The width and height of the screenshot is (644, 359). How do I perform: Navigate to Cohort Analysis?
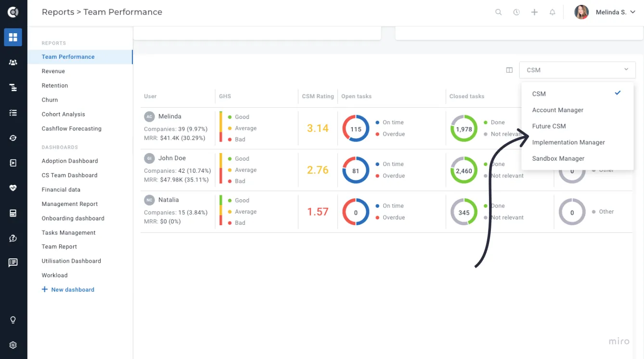64,115
